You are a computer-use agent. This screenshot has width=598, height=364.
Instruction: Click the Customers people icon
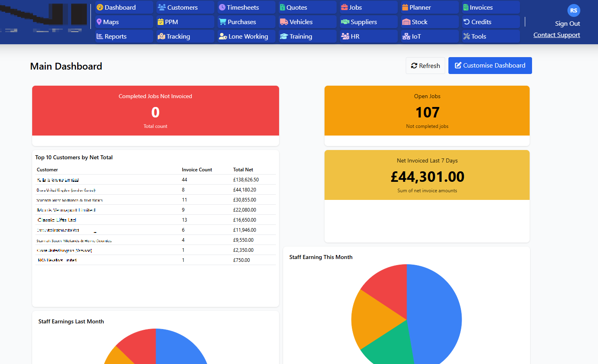pyautogui.click(x=162, y=7)
